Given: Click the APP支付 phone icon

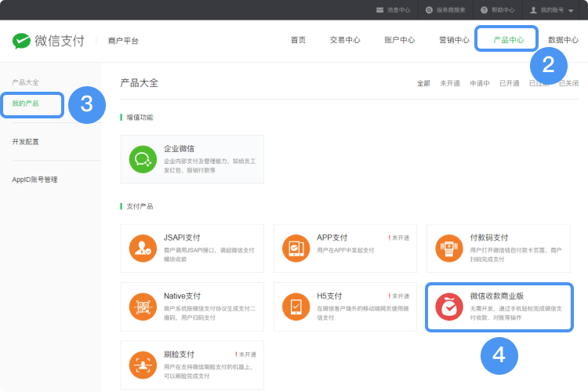Looking at the screenshot, I should pos(296,249).
